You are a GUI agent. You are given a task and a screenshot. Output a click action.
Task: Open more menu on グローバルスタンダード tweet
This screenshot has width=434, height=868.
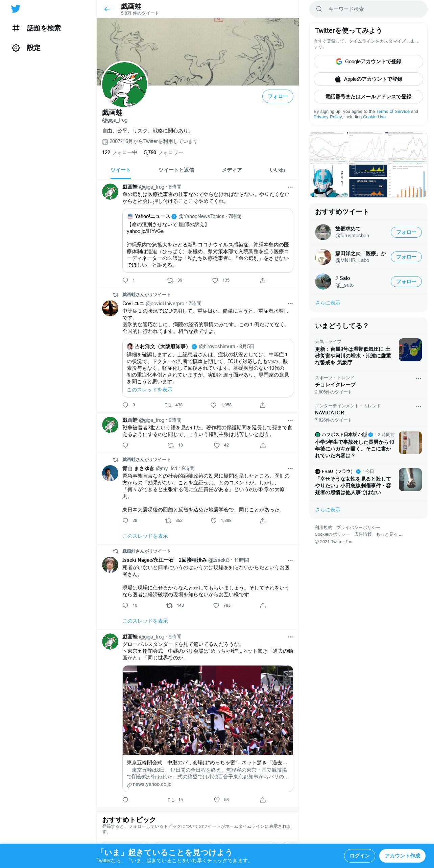click(x=290, y=637)
